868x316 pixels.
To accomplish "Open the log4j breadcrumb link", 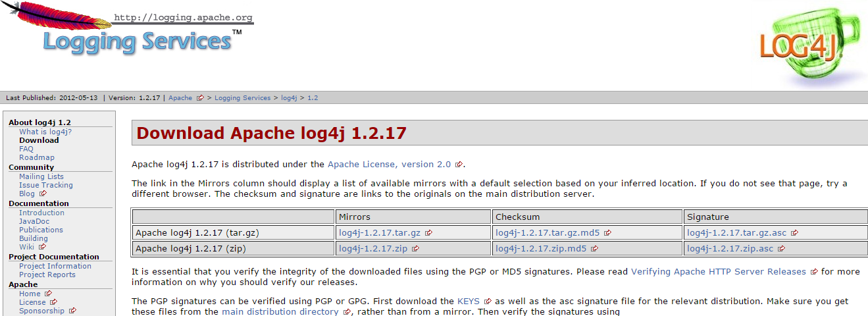I will (x=289, y=98).
